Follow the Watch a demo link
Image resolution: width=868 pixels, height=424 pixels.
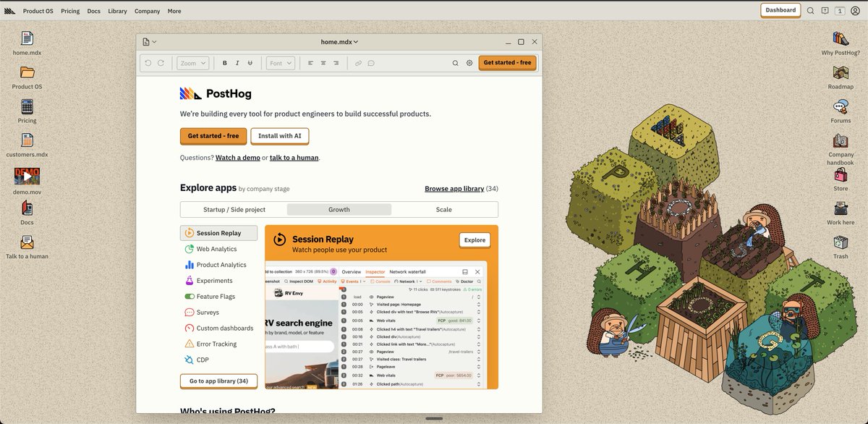click(237, 157)
